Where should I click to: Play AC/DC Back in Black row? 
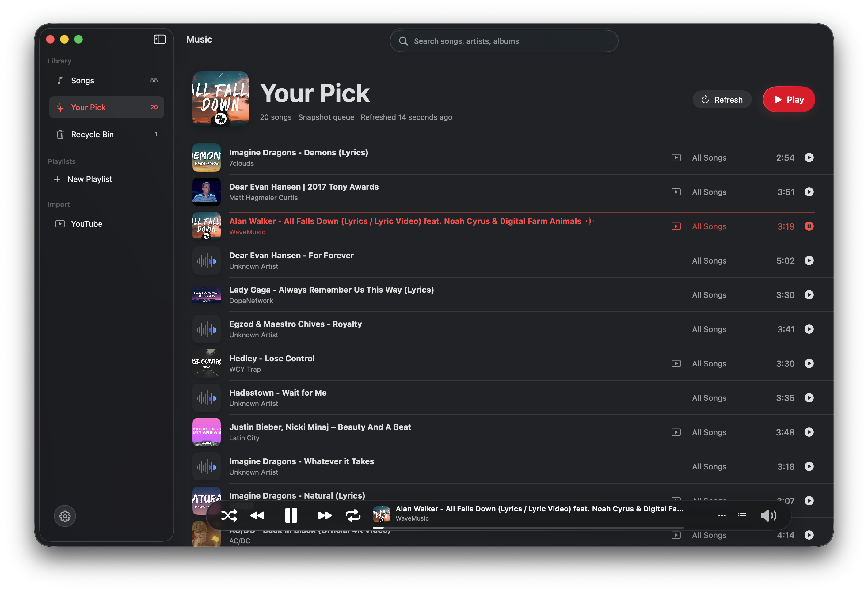pos(809,535)
